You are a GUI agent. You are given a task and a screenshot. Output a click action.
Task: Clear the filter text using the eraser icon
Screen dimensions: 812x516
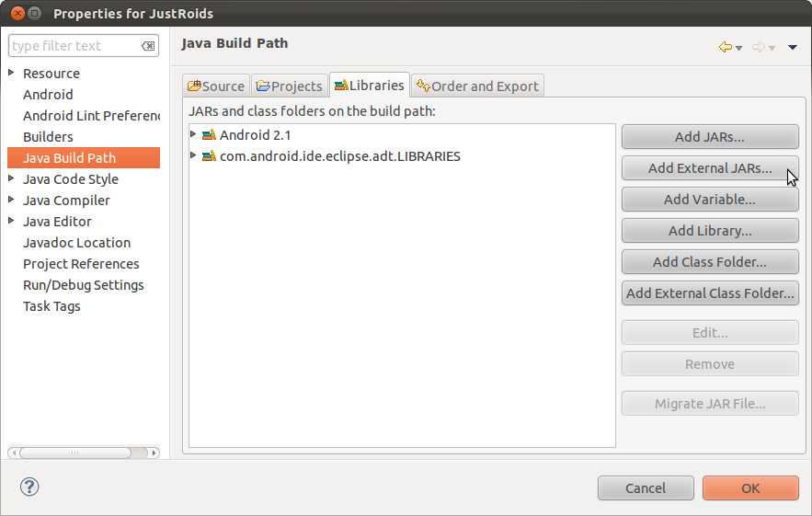click(x=148, y=46)
